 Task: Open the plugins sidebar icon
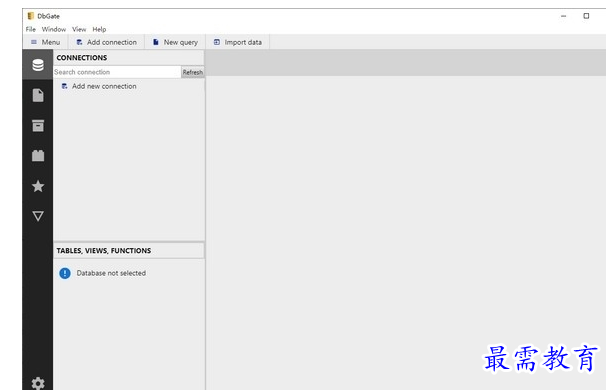(x=38, y=155)
